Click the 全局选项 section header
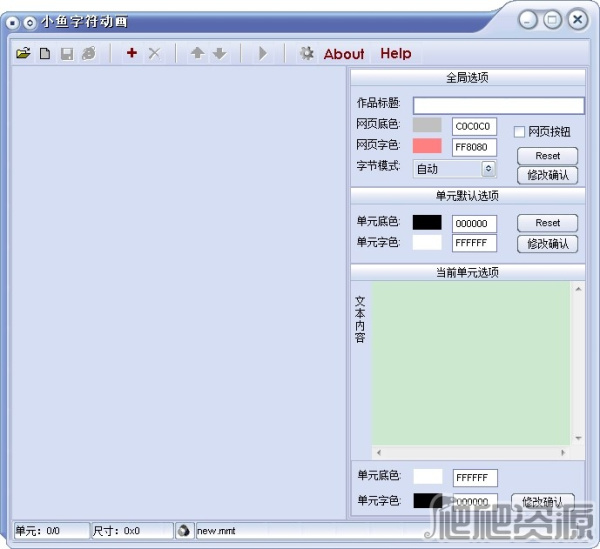The image size is (600, 549). (468, 78)
